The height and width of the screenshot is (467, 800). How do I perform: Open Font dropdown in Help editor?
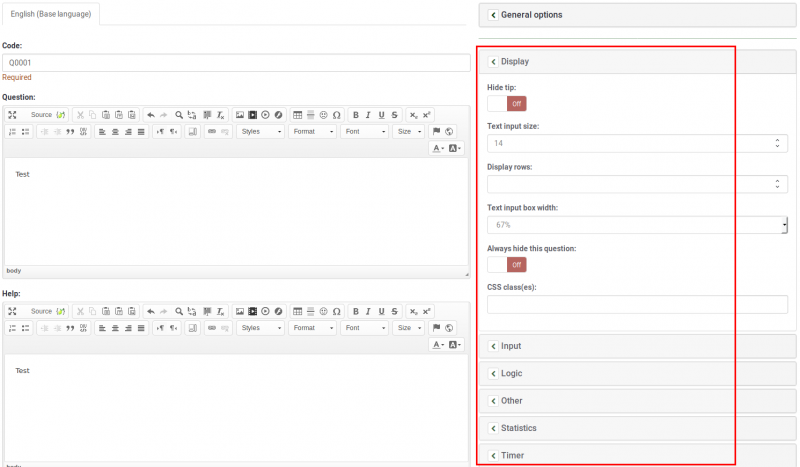[x=364, y=328]
